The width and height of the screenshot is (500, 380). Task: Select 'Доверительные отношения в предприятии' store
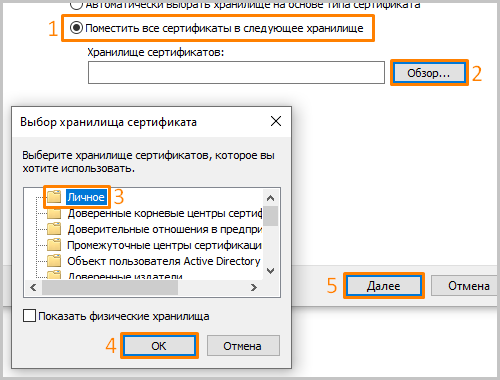tap(165, 229)
